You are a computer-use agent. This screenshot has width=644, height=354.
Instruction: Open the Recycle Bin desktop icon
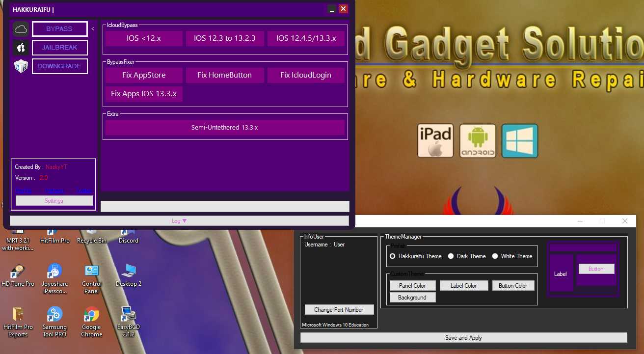pyautogui.click(x=91, y=237)
